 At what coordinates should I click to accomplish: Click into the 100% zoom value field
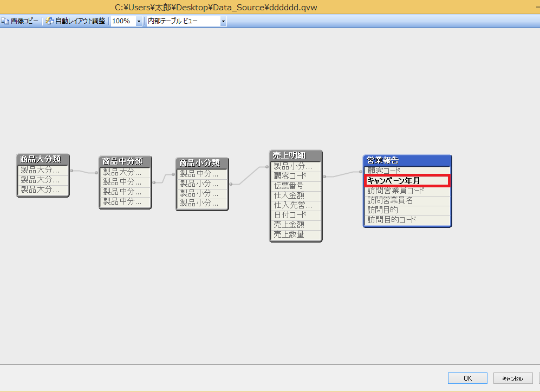coord(123,21)
